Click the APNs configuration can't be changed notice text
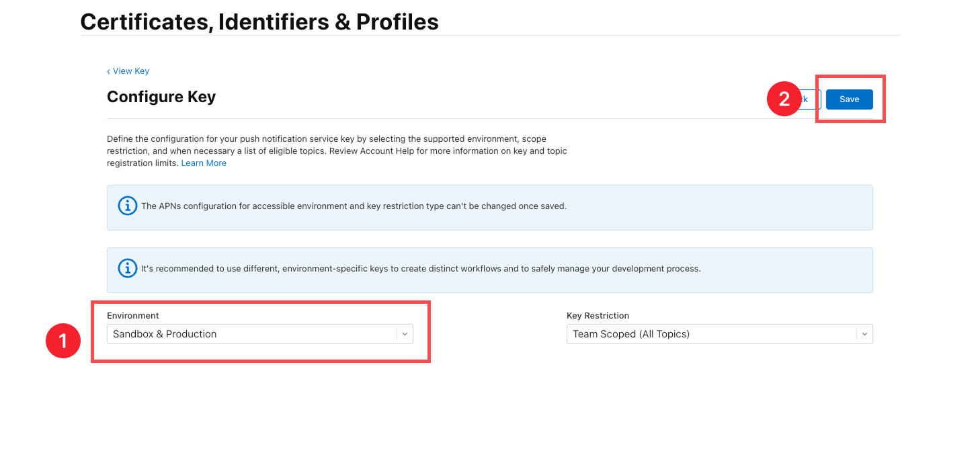980x451 pixels. pyautogui.click(x=354, y=206)
